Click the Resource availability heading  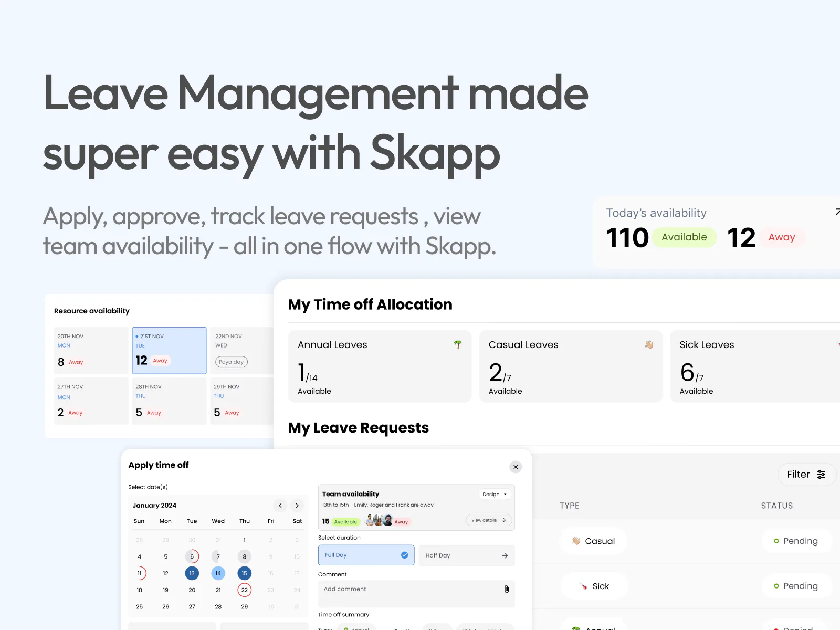pos(92,311)
